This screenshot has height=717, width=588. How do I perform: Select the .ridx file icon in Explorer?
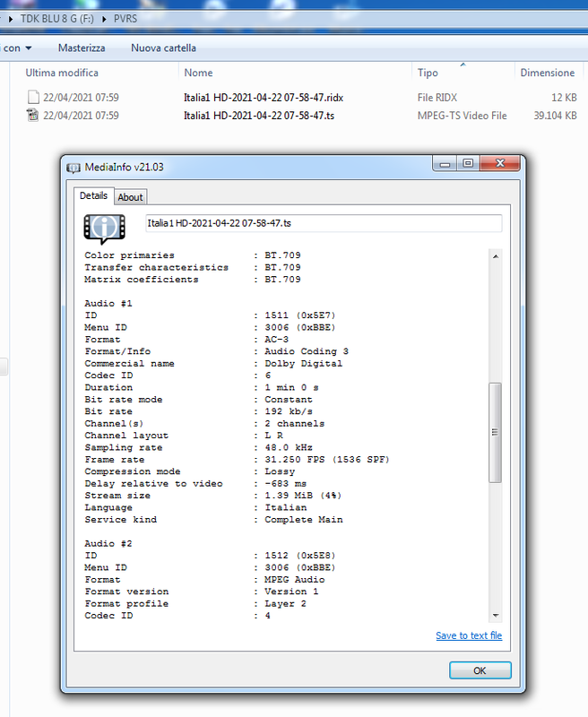[x=33, y=97]
